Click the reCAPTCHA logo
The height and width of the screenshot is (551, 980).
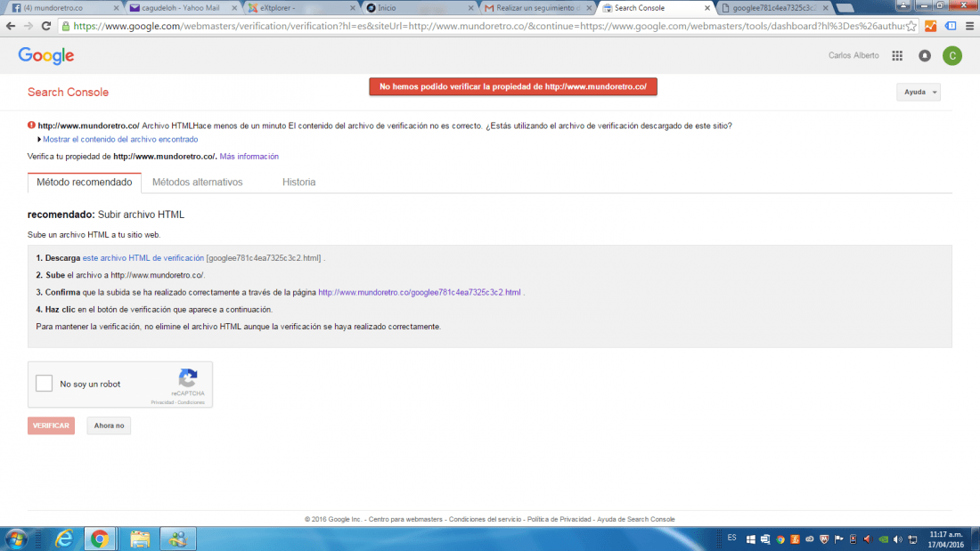pos(188,378)
